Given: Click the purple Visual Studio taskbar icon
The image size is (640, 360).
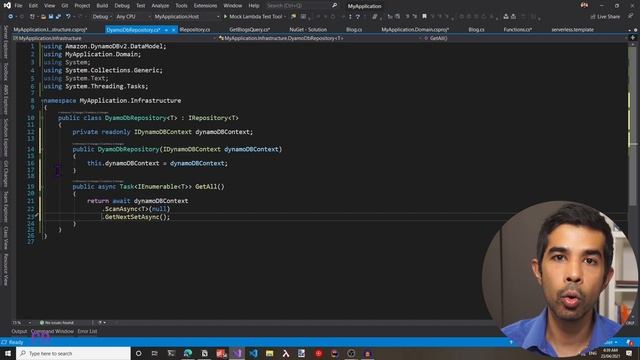Looking at the screenshot, I should pos(237,353).
